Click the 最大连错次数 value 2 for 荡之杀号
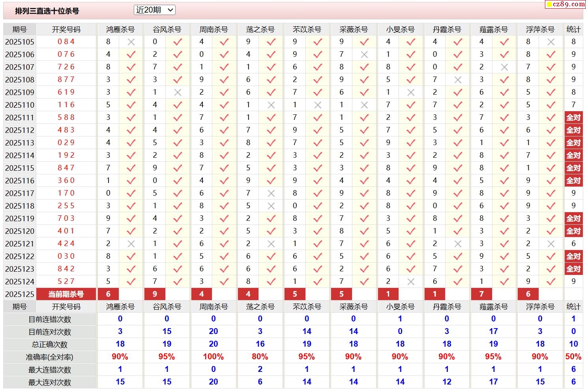Screen dimensions: 586x392 pos(260,370)
